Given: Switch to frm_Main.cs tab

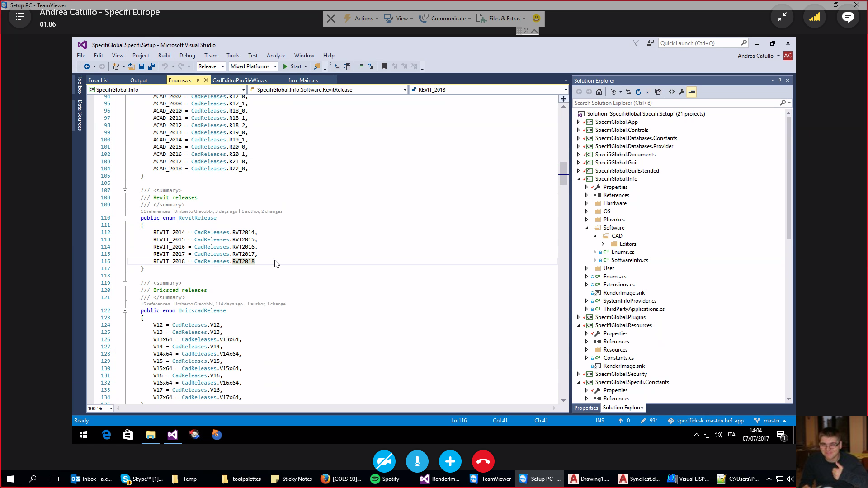Looking at the screenshot, I should coord(303,80).
